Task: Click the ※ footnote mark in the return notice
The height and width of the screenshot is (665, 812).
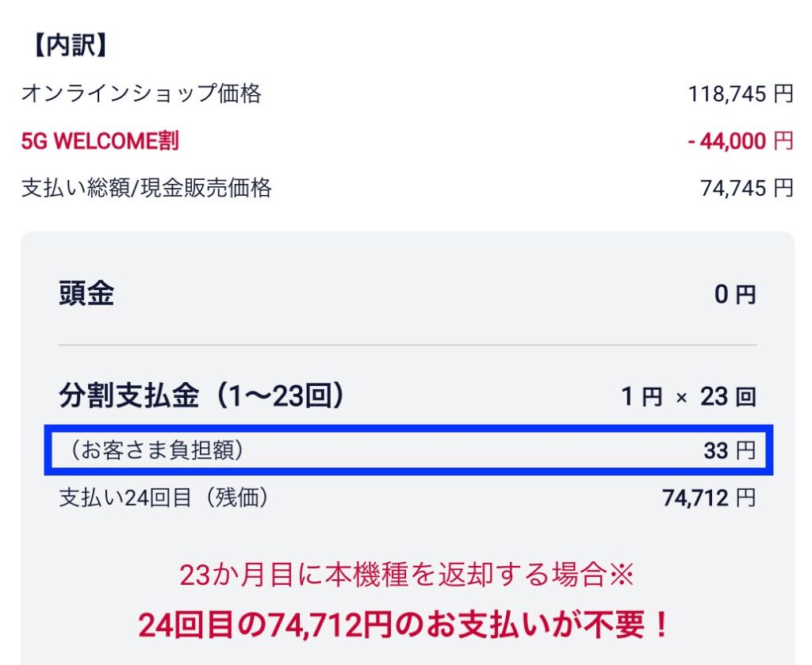Action: tap(622, 575)
